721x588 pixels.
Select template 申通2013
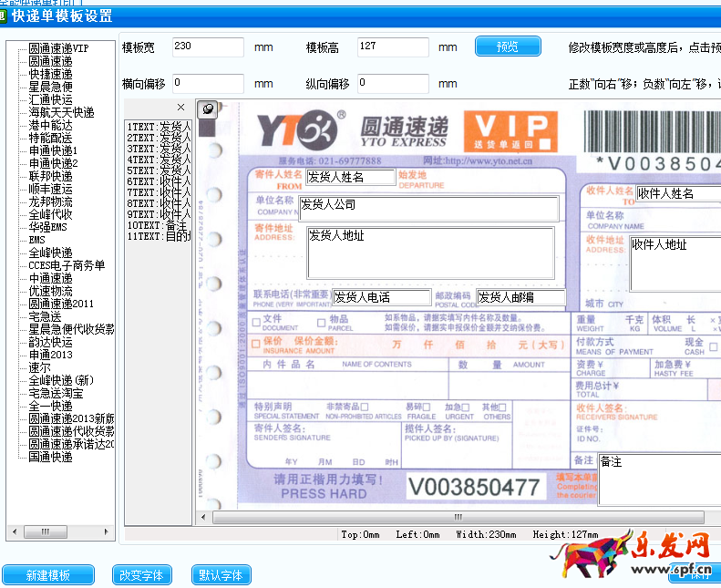(x=50, y=355)
